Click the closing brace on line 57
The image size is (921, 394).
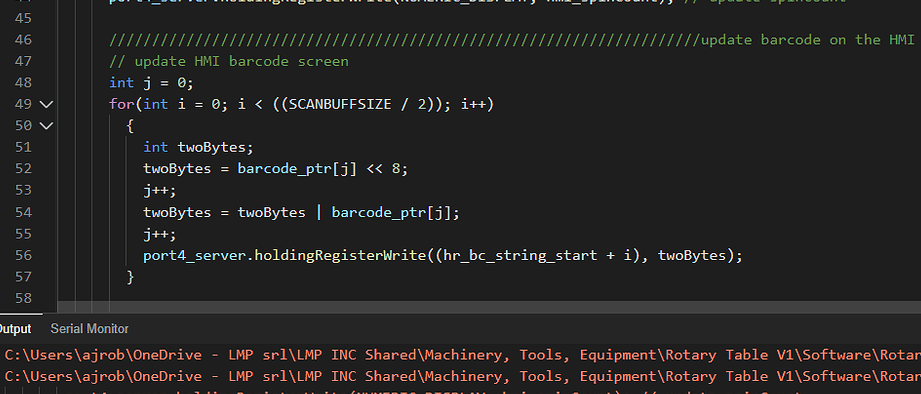coord(130,277)
